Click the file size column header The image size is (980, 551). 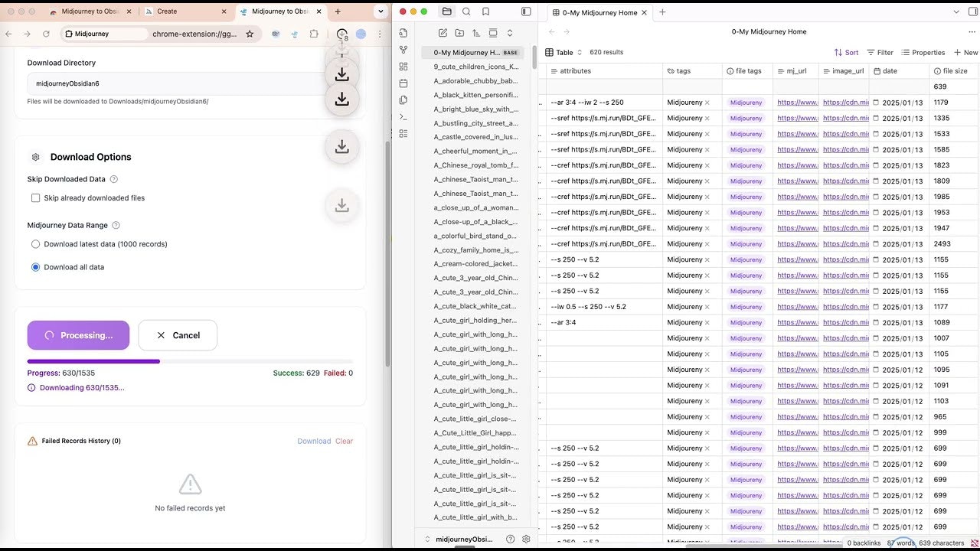[954, 70]
